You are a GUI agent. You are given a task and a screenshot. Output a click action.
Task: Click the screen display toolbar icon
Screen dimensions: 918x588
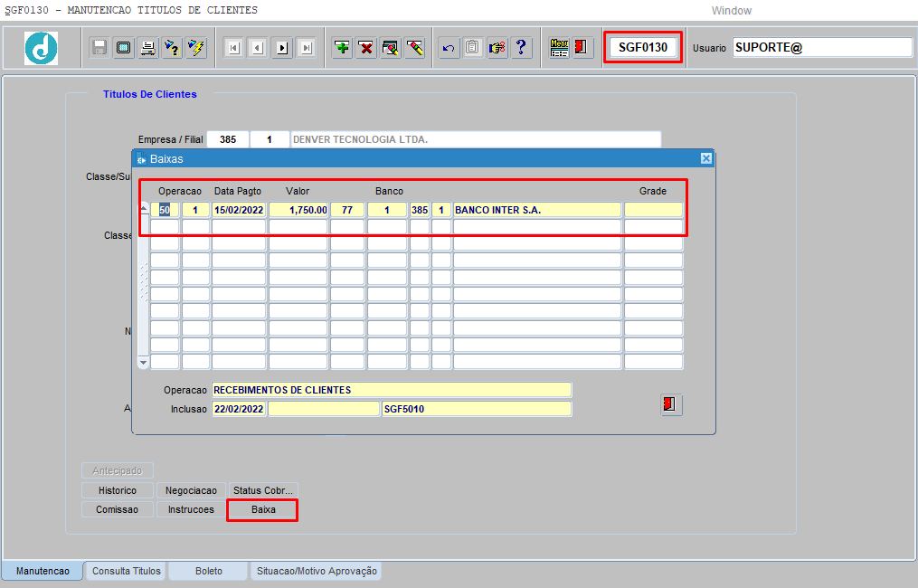click(124, 47)
